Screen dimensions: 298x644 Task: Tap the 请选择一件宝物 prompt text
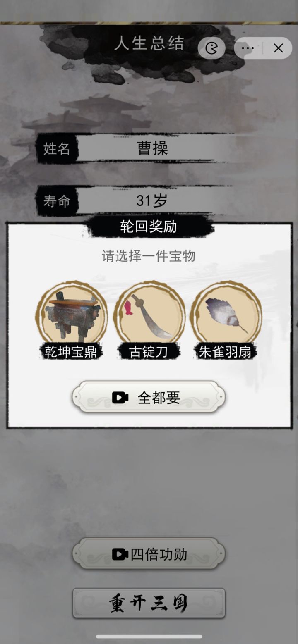pyautogui.click(x=149, y=256)
